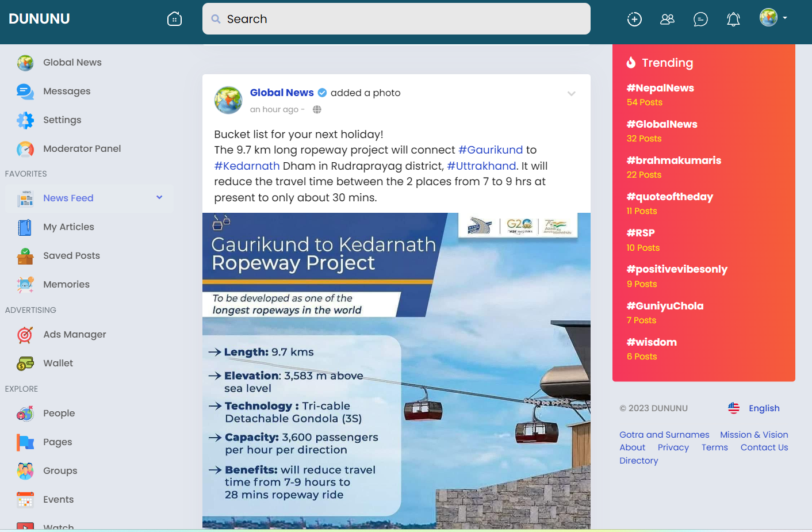
Task: Open the #quoteoftheday trending hashtag
Action: 670,197
